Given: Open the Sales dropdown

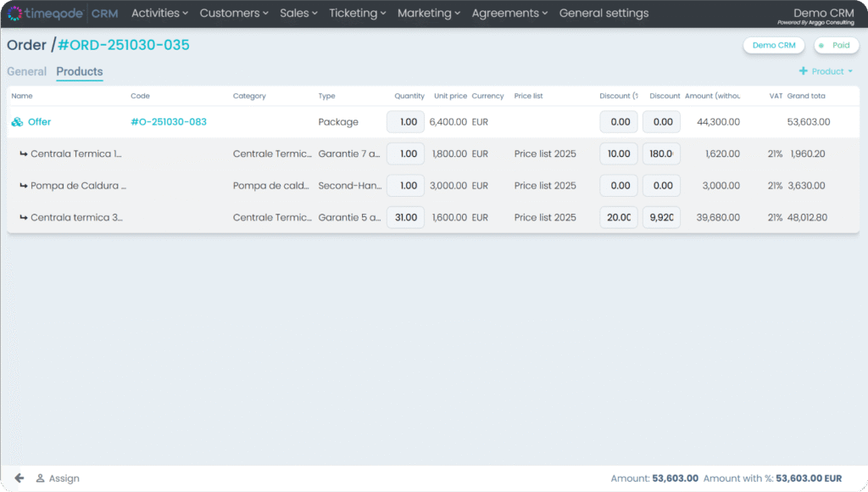Looking at the screenshot, I should (x=298, y=14).
